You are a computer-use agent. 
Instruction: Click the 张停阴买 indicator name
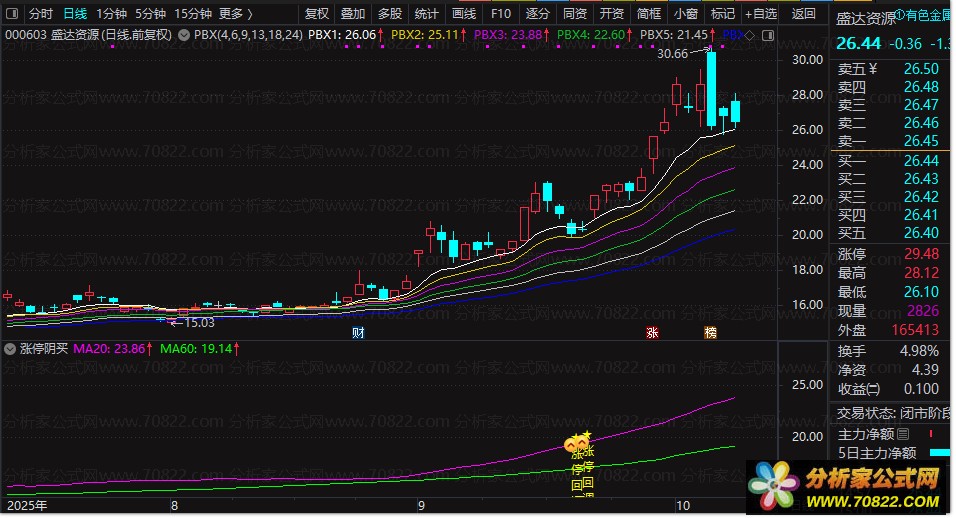44,349
